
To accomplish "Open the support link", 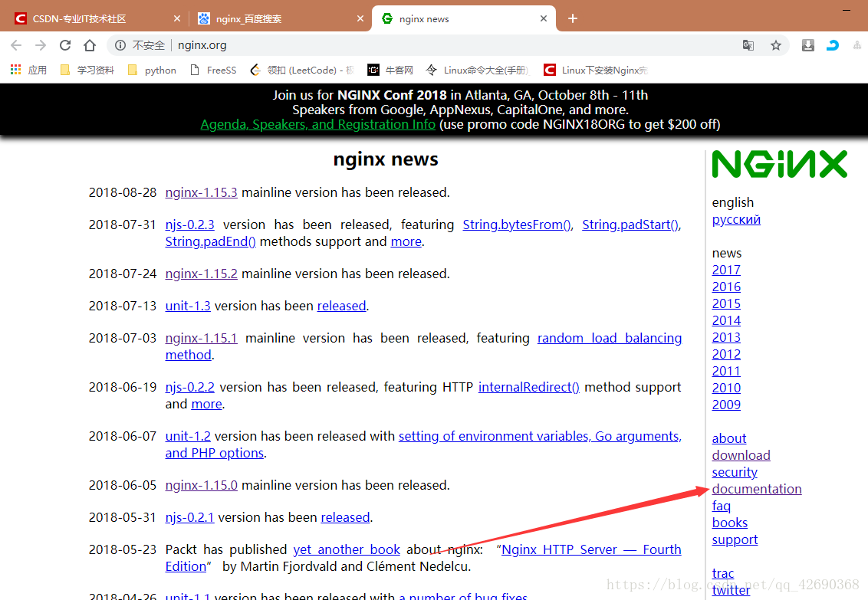I will pos(735,539).
